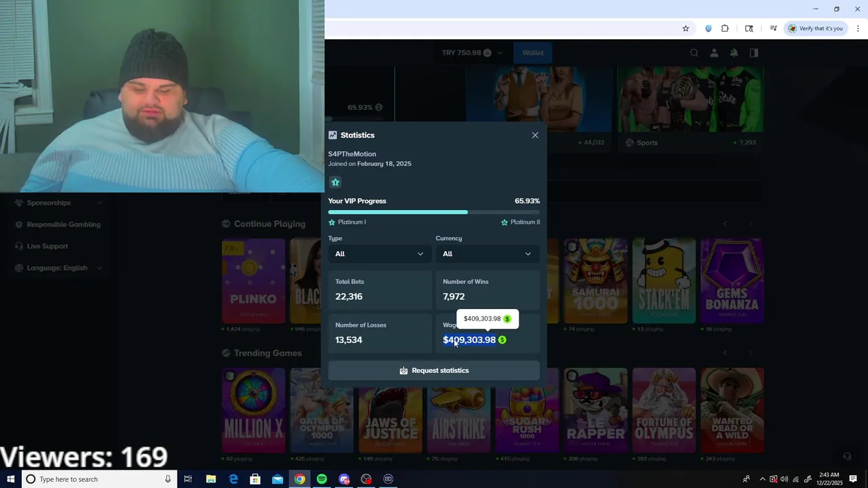Open the notifications bell icon
Image resolution: width=868 pixels, height=488 pixels.
point(734,53)
